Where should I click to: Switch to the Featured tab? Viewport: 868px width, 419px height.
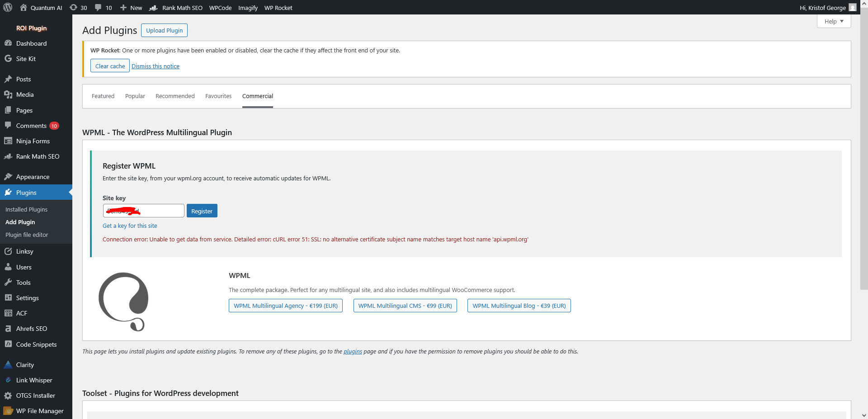pos(103,96)
